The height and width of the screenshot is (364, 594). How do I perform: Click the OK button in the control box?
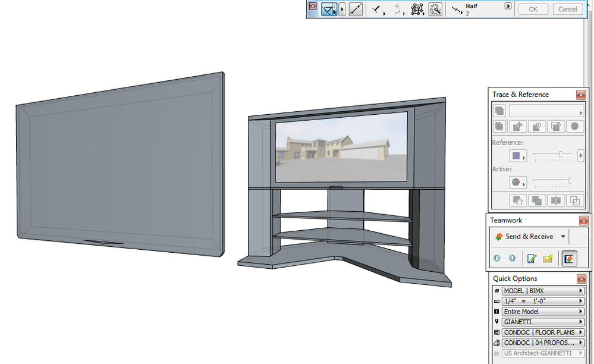click(533, 9)
